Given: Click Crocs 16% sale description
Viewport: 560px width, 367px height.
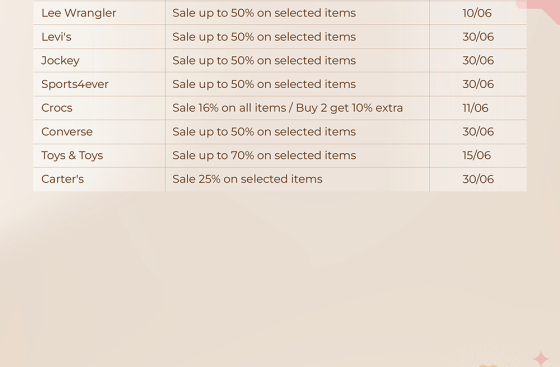Looking at the screenshot, I should [288, 108].
